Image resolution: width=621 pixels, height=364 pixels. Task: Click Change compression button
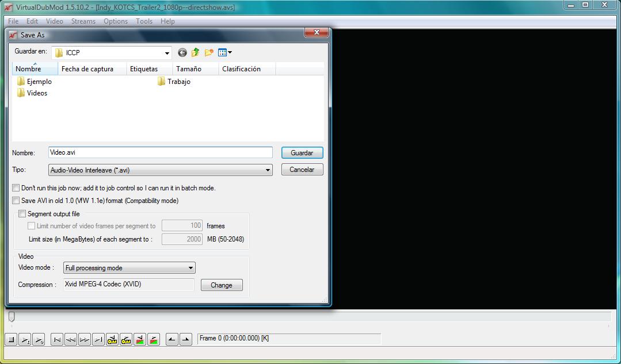(x=222, y=285)
